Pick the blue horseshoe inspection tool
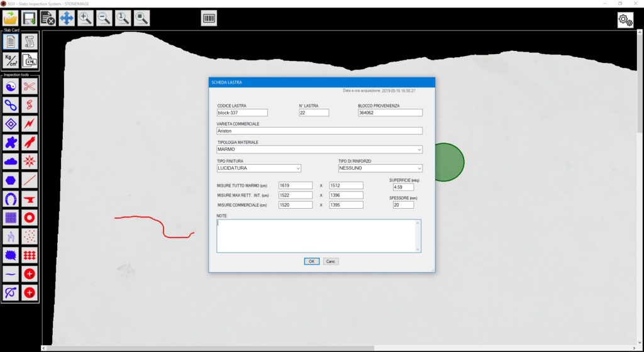 [x=11, y=199]
